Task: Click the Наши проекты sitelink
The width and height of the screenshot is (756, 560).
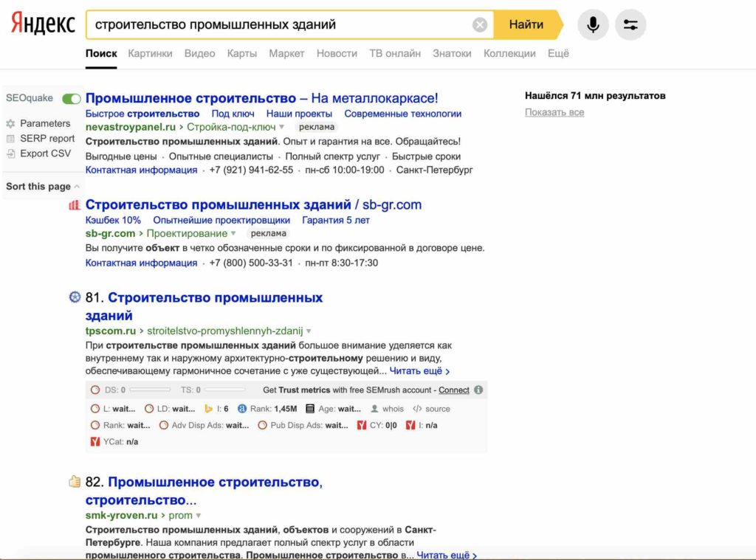Action: point(299,114)
